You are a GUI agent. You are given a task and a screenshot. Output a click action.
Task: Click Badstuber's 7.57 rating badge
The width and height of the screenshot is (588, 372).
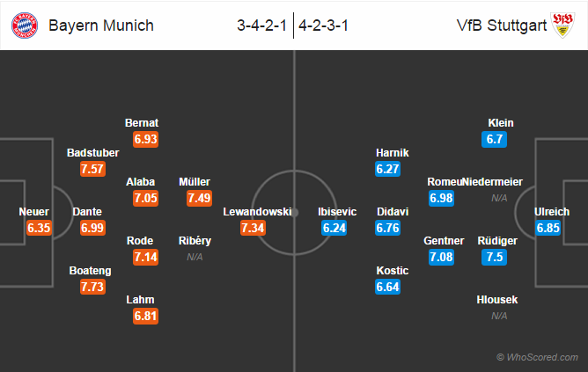pos(92,169)
